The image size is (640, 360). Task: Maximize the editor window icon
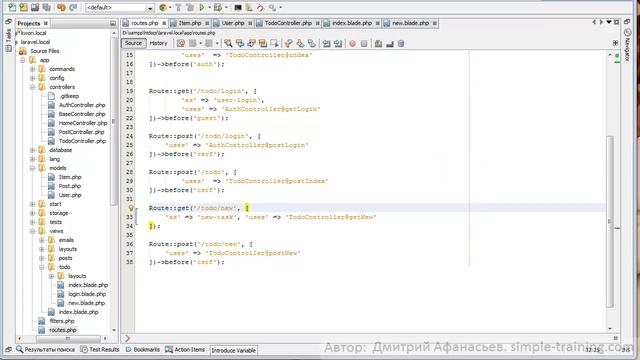click(616, 22)
